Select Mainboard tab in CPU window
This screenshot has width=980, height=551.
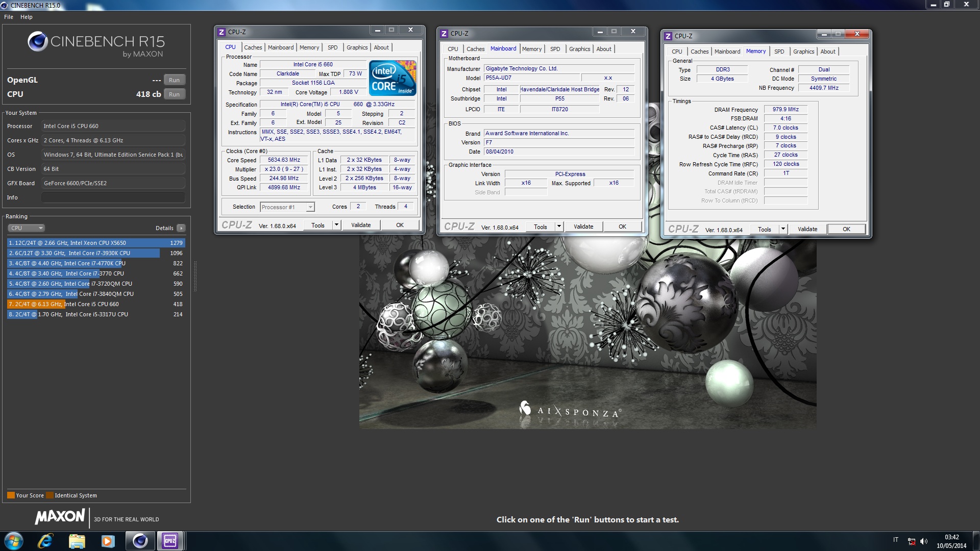[281, 47]
